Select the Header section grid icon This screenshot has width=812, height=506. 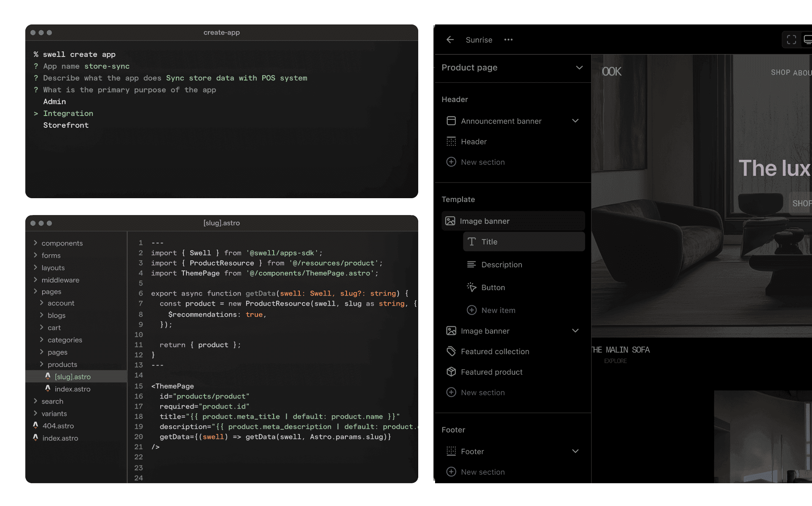pos(451,142)
